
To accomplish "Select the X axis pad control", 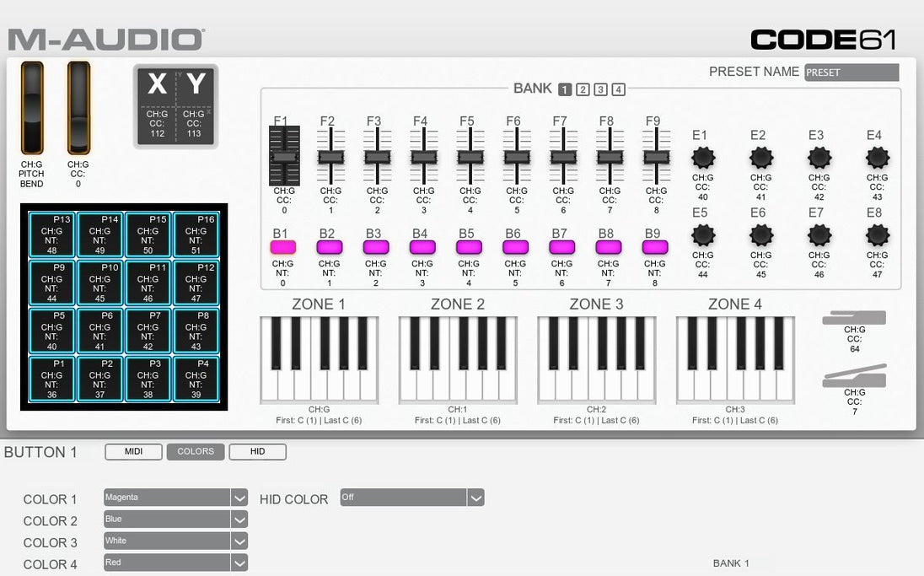I will pos(158,105).
